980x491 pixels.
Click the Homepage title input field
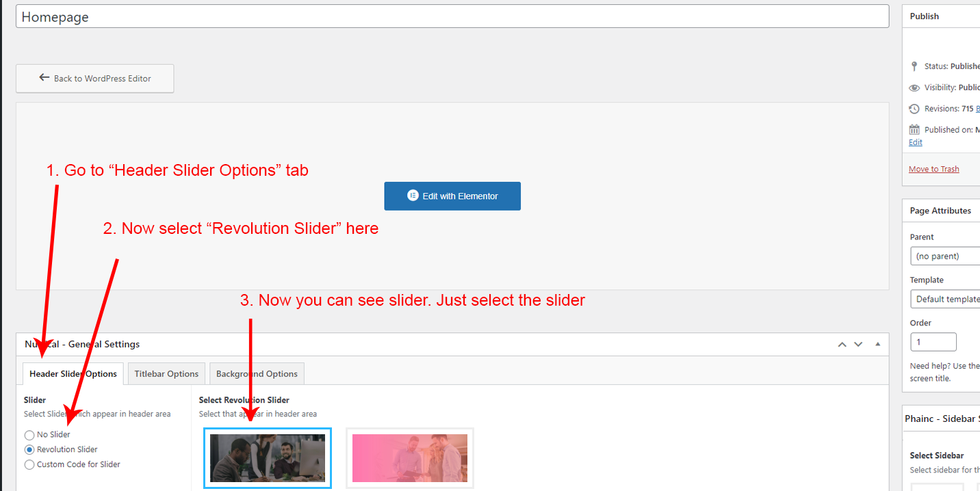click(452, 17)
